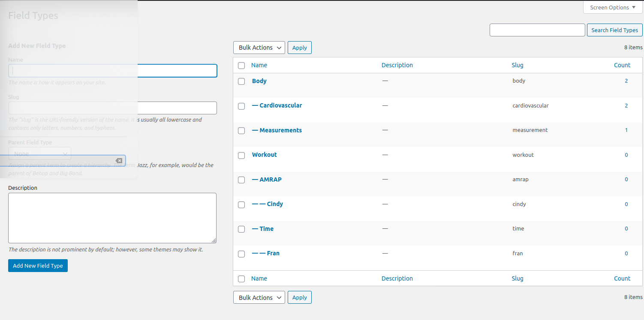Check the Fran row checkbox
This screenshot has height=320, width=644.
241,254
